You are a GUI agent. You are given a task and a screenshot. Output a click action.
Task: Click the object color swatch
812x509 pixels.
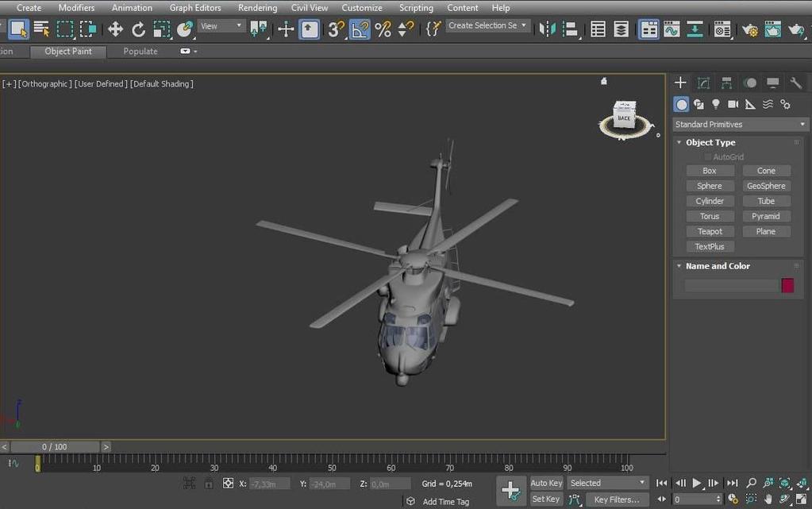tap(787, 285)
